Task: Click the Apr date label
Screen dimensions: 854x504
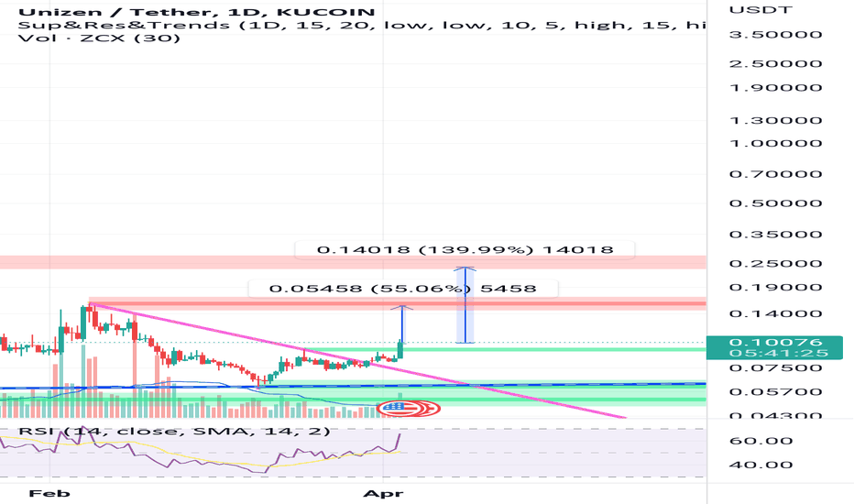Action: point(383,494)
